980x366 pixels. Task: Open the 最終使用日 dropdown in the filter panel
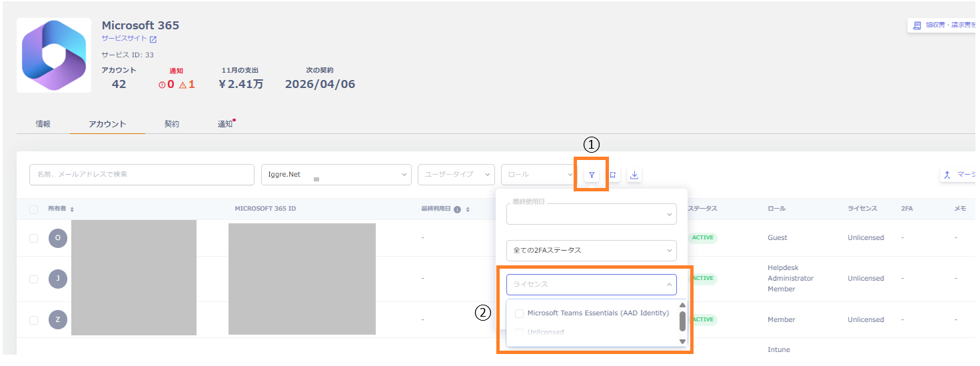[592, 214]
